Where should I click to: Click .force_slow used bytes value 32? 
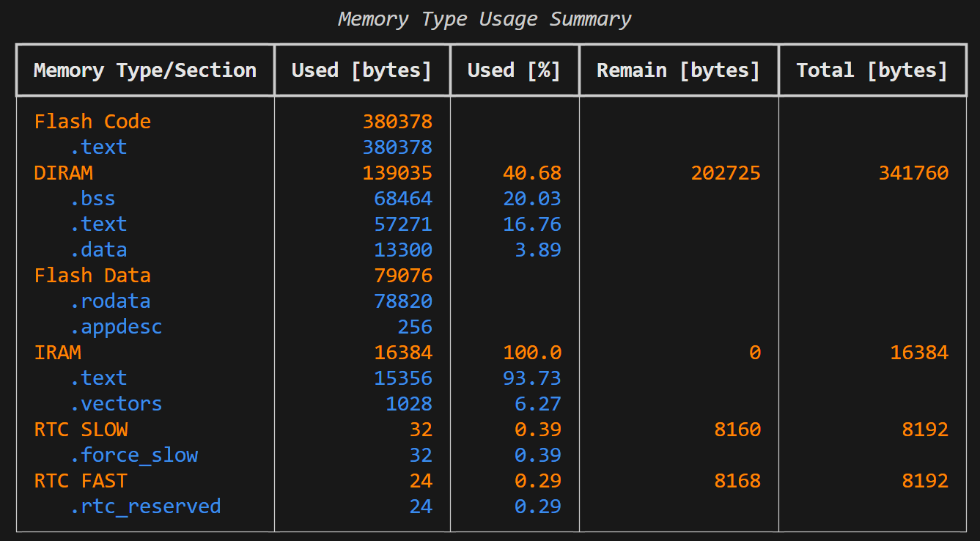(421, 455)
